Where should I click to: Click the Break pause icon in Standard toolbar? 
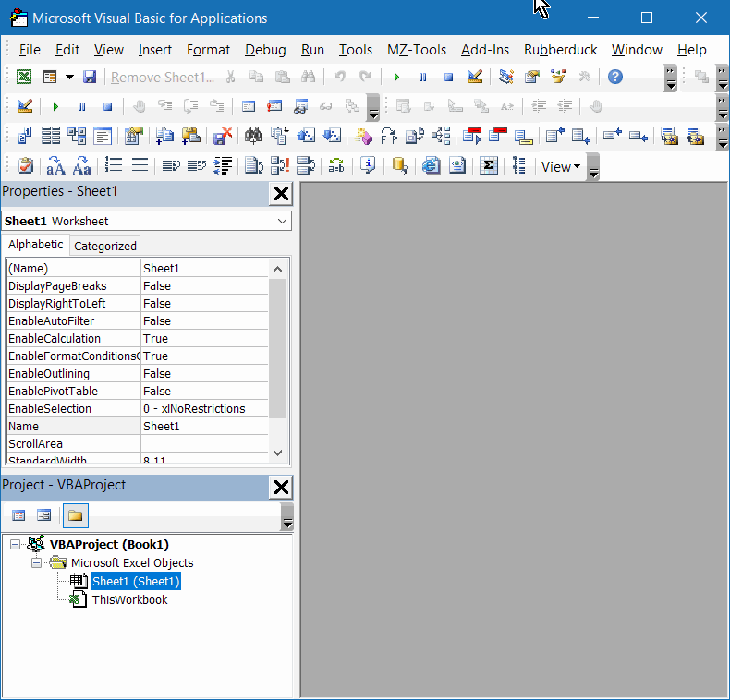[x=422, y=77]
